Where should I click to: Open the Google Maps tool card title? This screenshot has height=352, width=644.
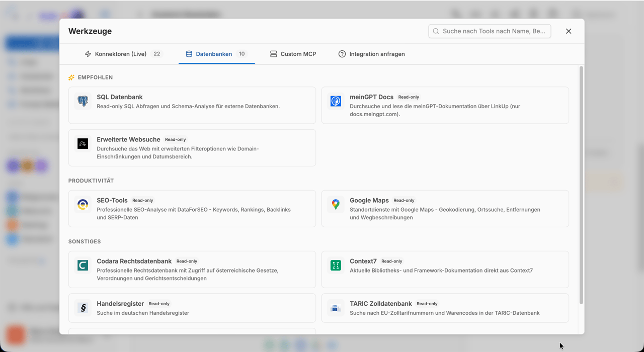pyautogui.click(x=369, y=200)
